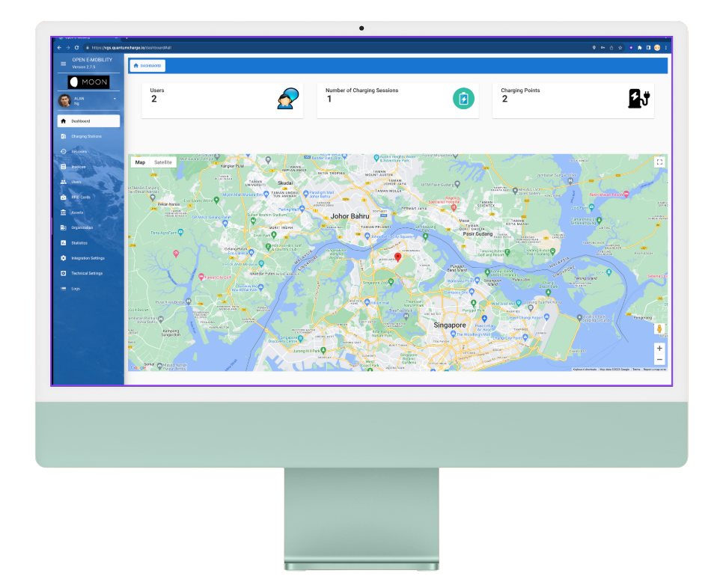Bookmark page with star icon
The height and width of the screenshot is (588, 720).
620,48
